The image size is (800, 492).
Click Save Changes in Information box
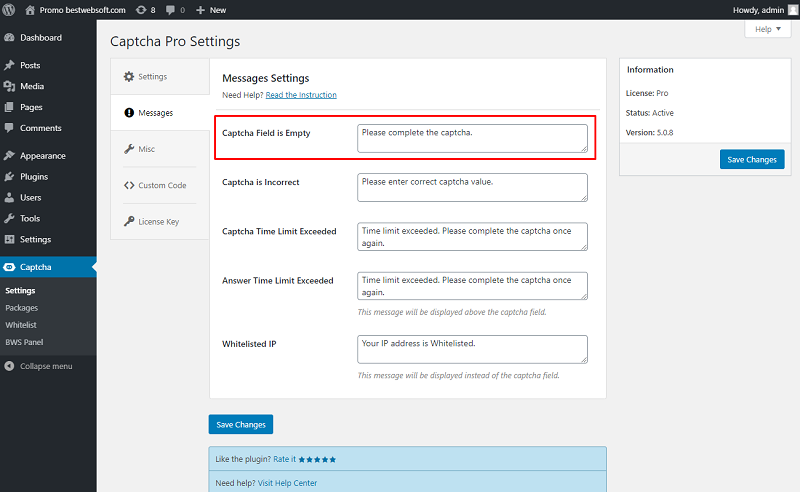tap(752, 159)
